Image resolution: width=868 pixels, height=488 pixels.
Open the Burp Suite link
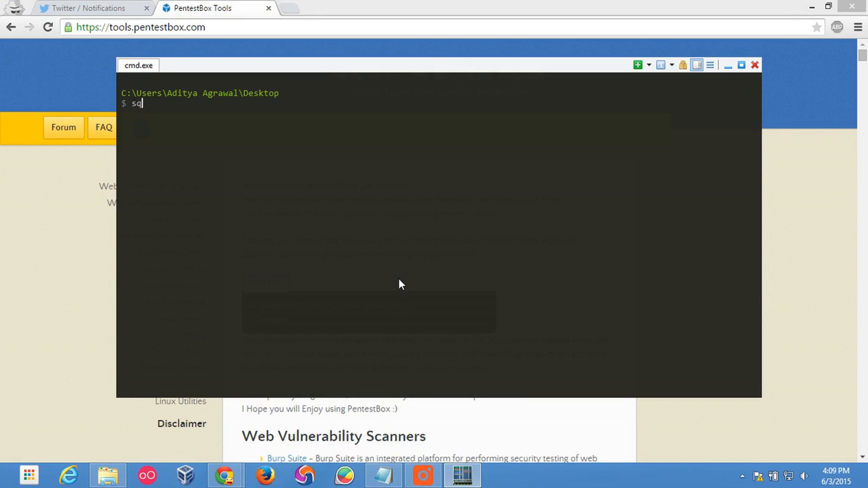click(x=286, y=458)
